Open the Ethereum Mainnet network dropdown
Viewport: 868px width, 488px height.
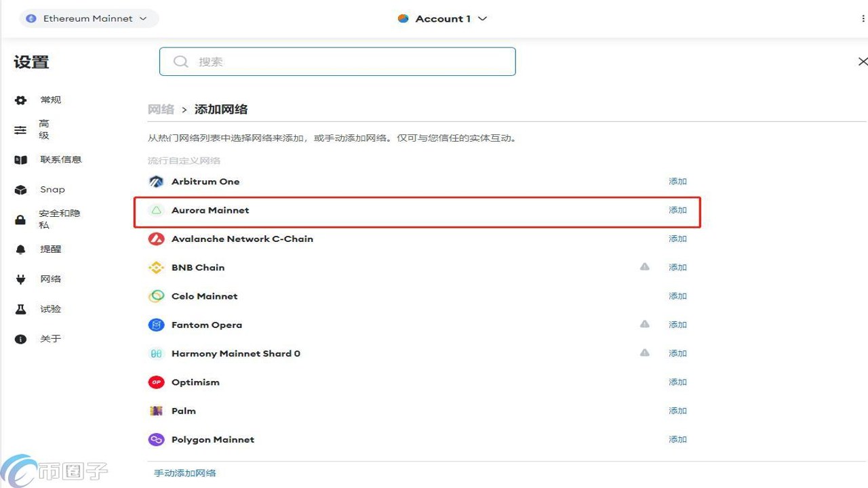click(89, 19)
